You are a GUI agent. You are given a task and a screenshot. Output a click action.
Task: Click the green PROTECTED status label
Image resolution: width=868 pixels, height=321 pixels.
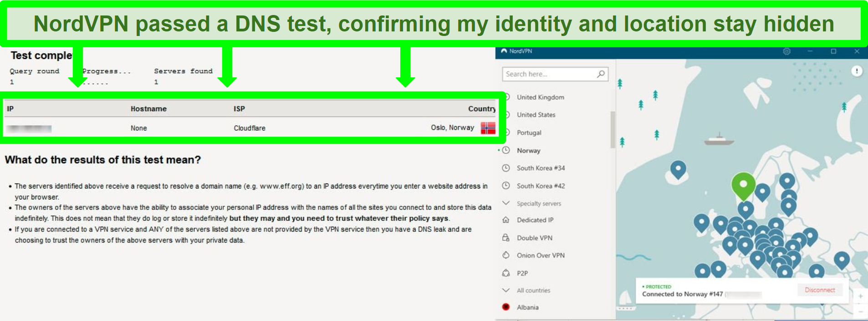click(658, 287)
